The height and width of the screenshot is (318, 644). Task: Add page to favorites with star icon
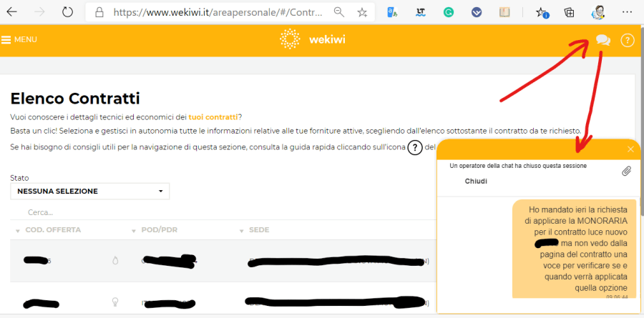point(362,12)
